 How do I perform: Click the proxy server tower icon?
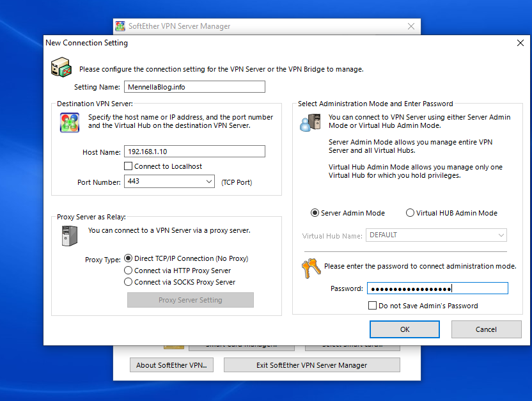70,236
